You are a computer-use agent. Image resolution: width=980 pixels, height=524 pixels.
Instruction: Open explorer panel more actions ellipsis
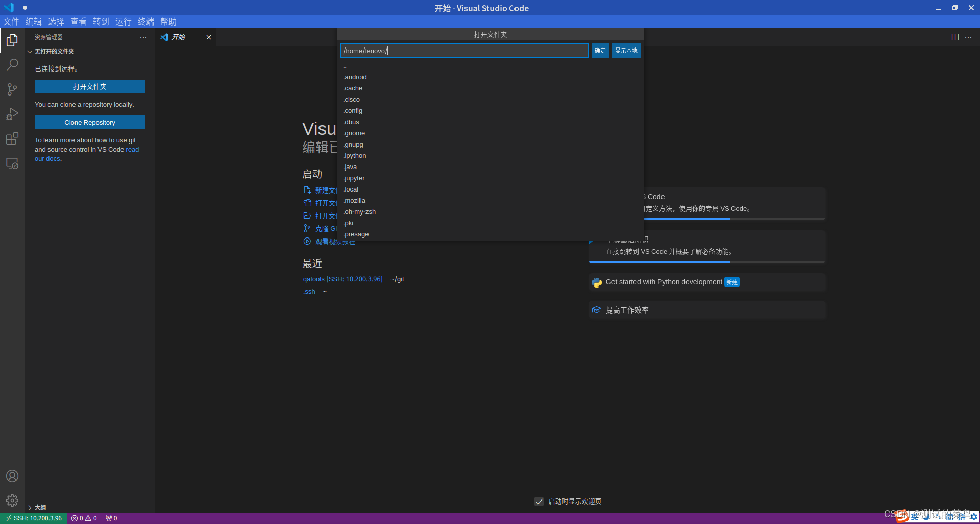[x=143, y=37]
